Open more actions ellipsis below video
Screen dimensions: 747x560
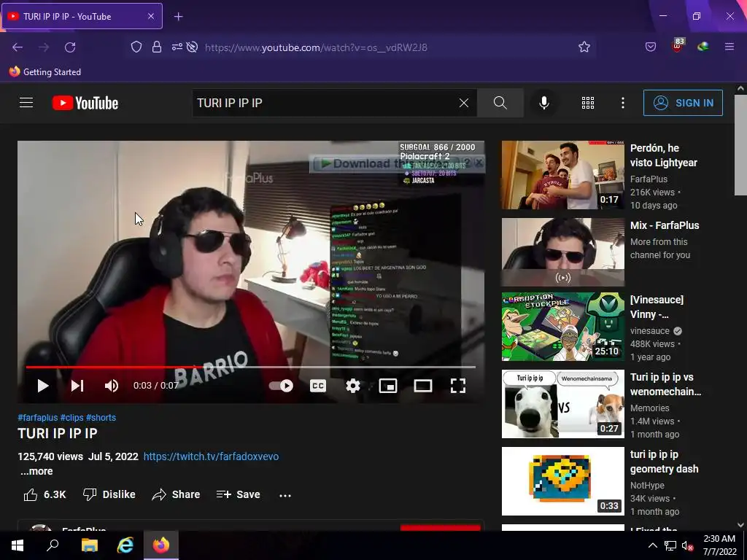point(285,495)
